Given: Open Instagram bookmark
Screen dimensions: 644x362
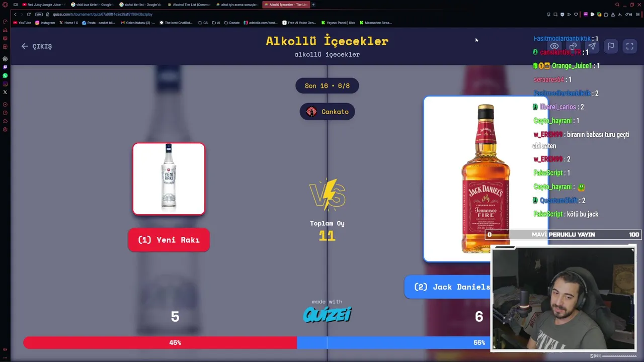Looking at the screenshot, I should click(45, 23).
